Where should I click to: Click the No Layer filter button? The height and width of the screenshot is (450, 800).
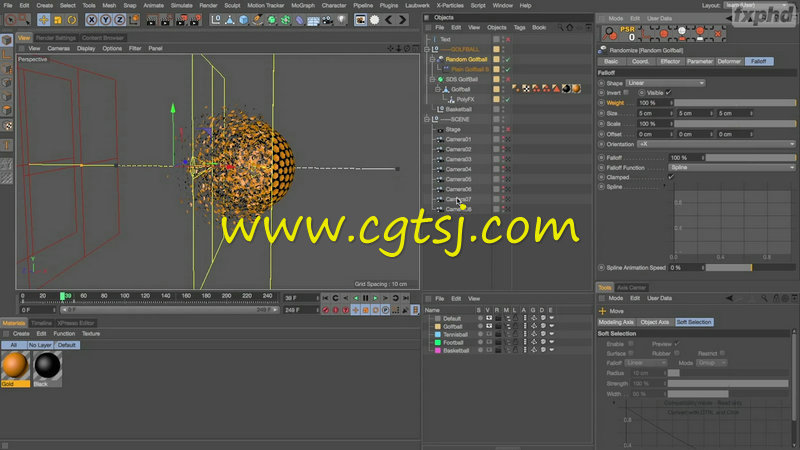[x=40, y=345]
